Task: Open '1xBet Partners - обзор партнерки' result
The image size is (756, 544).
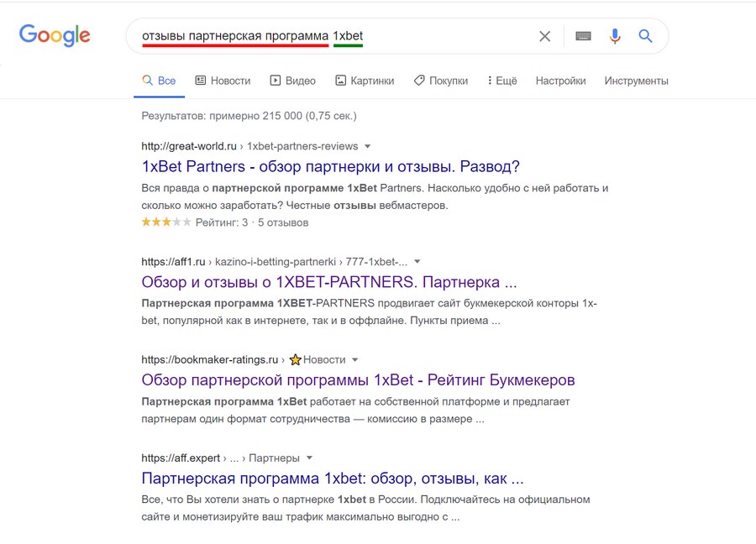Action: (x=330, y=167)
